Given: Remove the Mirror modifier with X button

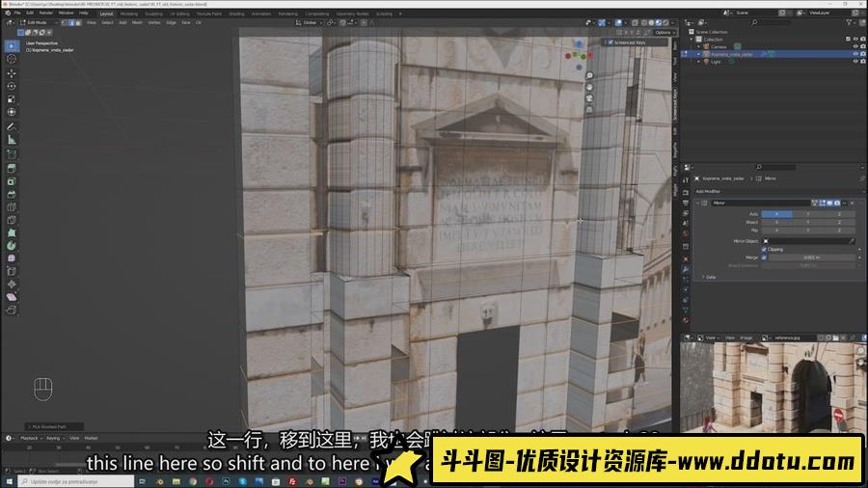Looking at the screenshot, I should [x=852, y=203].
